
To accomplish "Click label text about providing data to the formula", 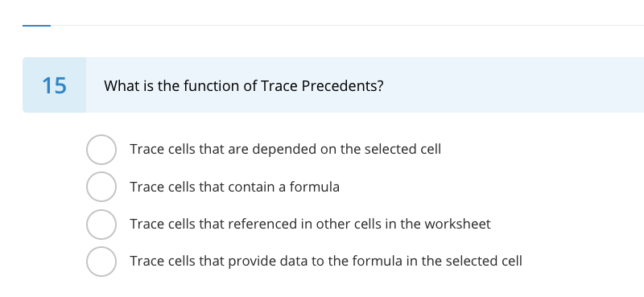I will pos(326,261).
